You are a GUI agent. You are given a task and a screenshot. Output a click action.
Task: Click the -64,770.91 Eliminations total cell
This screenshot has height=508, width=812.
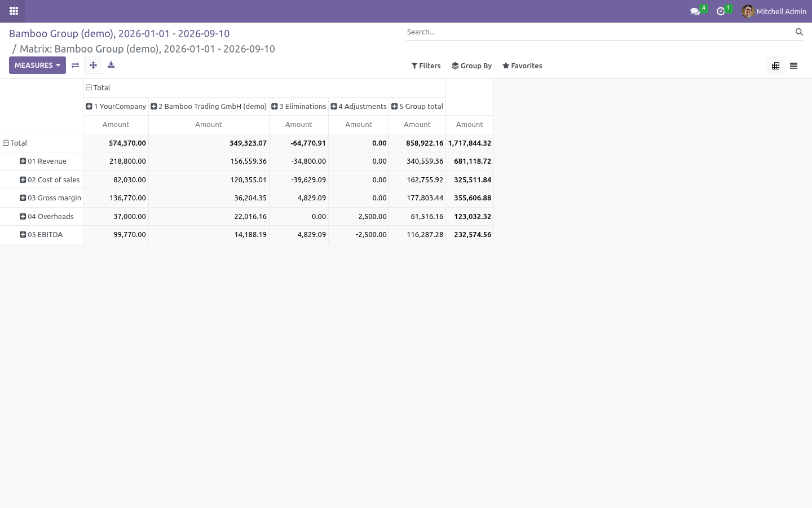[x=299, y=143]
